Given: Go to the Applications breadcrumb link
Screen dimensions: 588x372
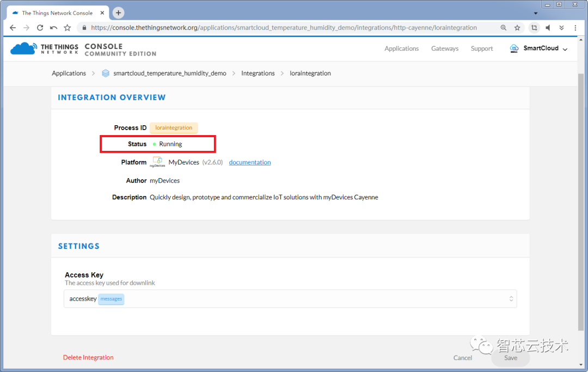Looking at the screenshot, I should pos(69,73).
